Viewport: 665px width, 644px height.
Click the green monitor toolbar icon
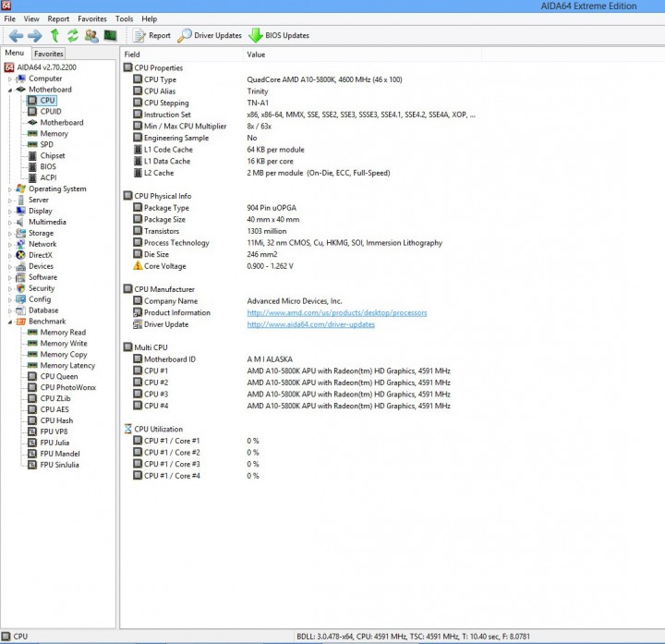coord(110,36)
